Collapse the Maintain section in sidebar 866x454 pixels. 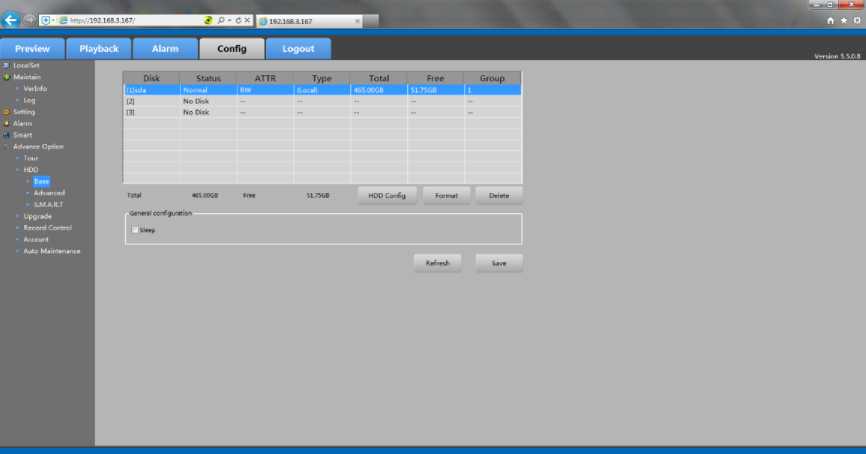6,77
